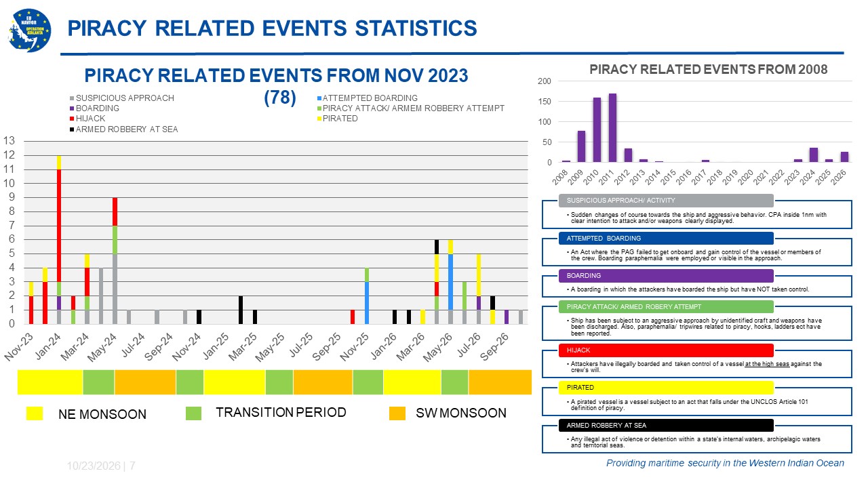Click the '13' value on the vertical axis
The height and width of the screenshot is (488, 868).
click(x=9, y=141)
